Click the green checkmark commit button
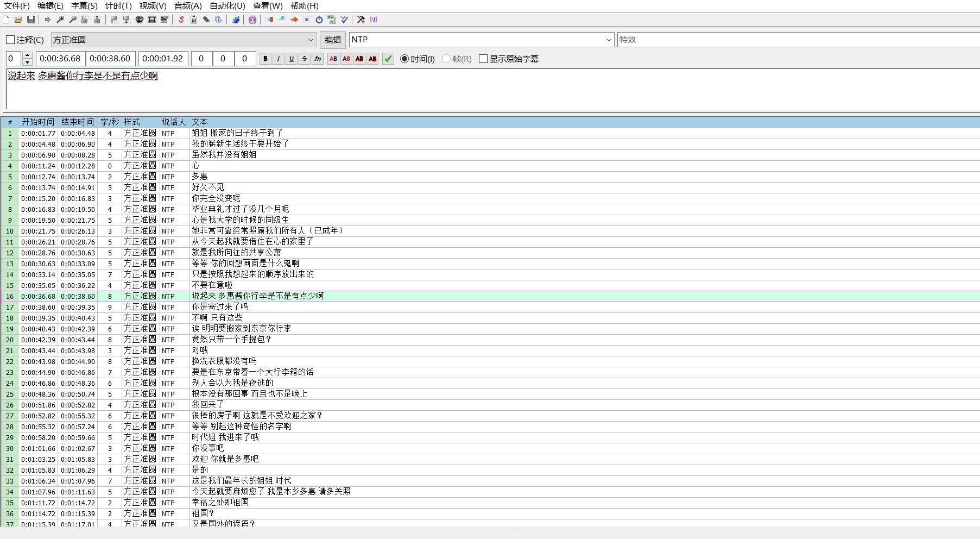The width and height of the screenshot is (980, 539). pos(388,59)
